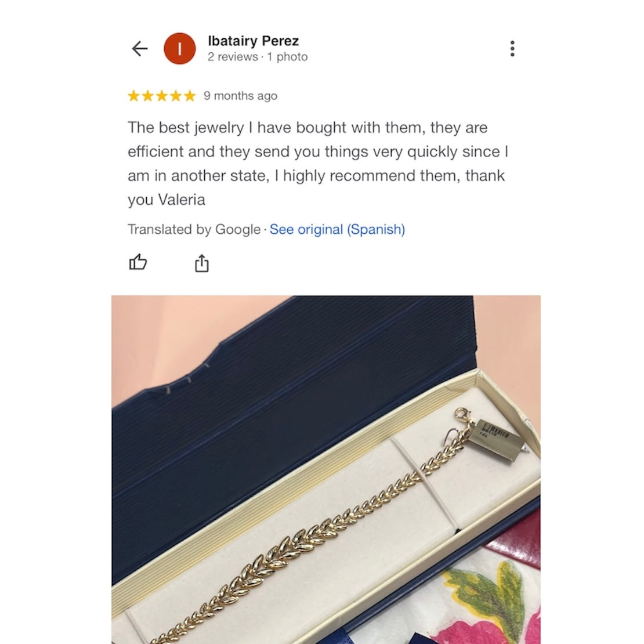Tap the share icon below the review
This screenshot has height=644, width=644.
coord(202,263)
